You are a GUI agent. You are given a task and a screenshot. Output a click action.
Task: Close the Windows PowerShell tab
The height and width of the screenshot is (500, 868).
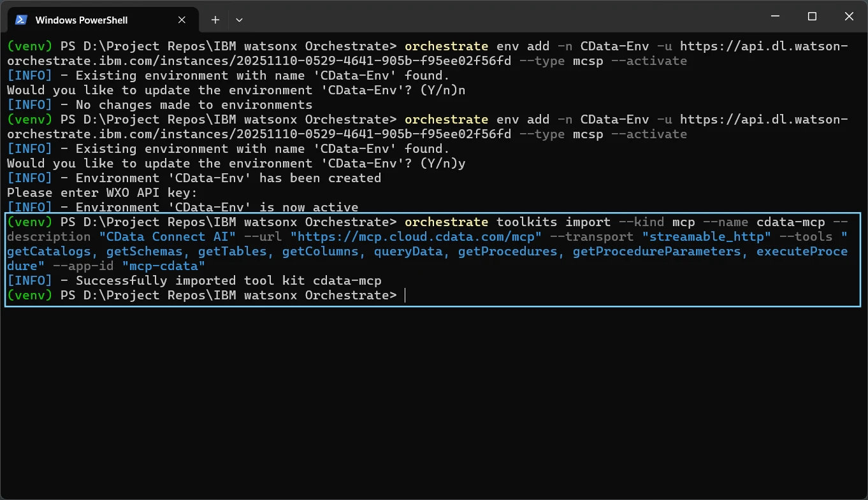point(182,20)
